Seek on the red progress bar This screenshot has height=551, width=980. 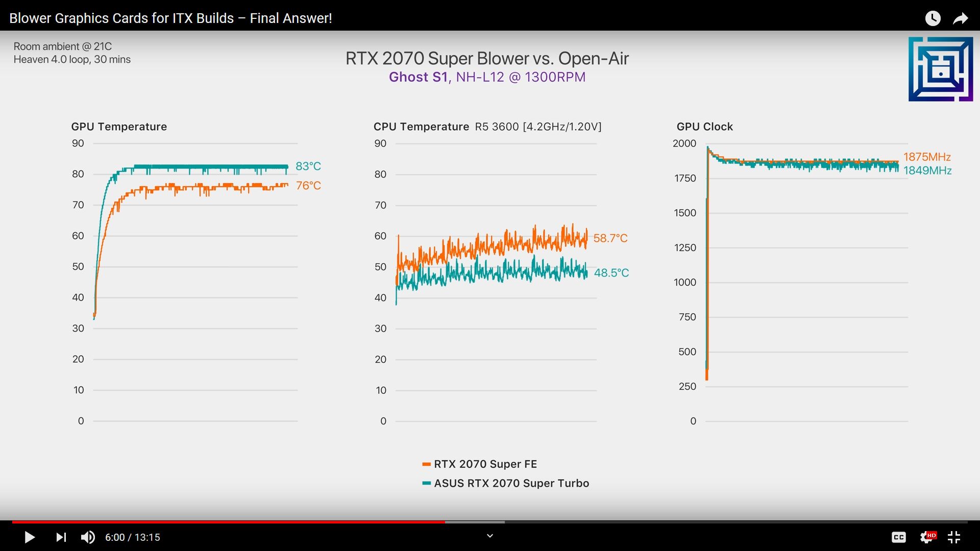(x=228, y=522)
